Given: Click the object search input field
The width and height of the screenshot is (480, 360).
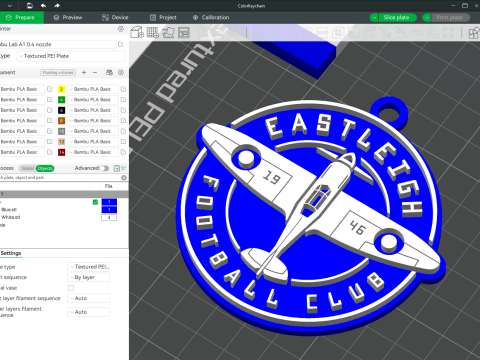Looking at the screenshot, I should click(59, 178).
